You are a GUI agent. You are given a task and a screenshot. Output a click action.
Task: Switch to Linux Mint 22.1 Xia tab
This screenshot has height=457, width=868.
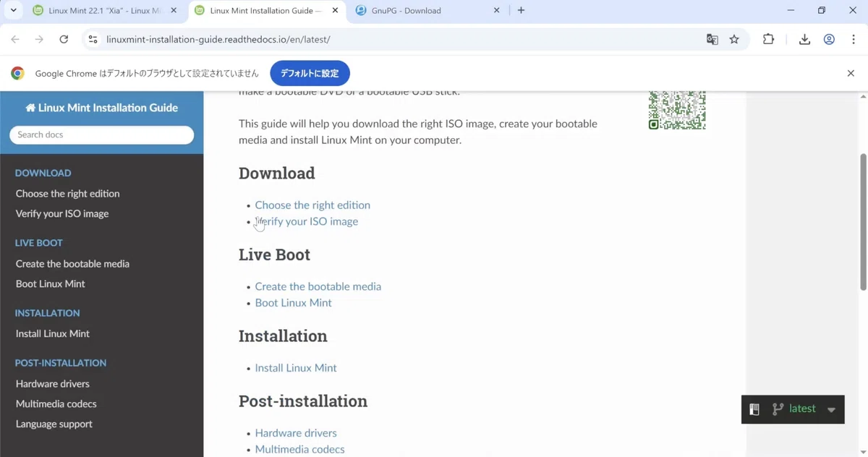(x=105, y=11)
